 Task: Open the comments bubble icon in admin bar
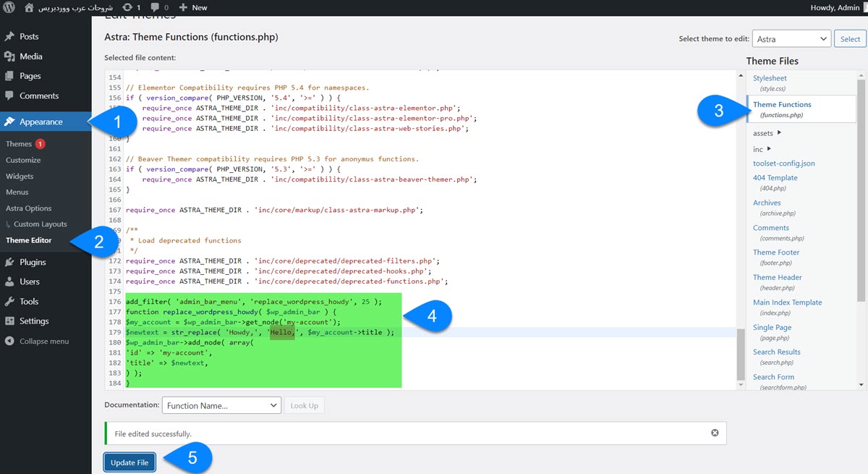155,7
